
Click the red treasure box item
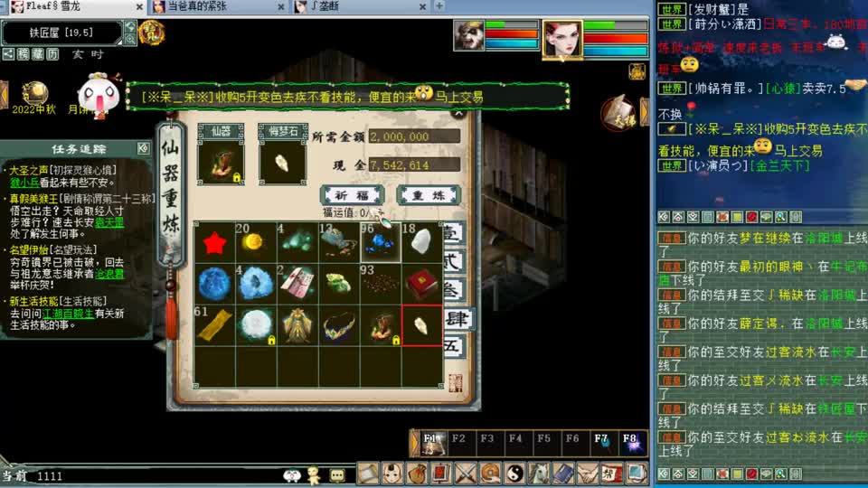[x=421, y=285]
